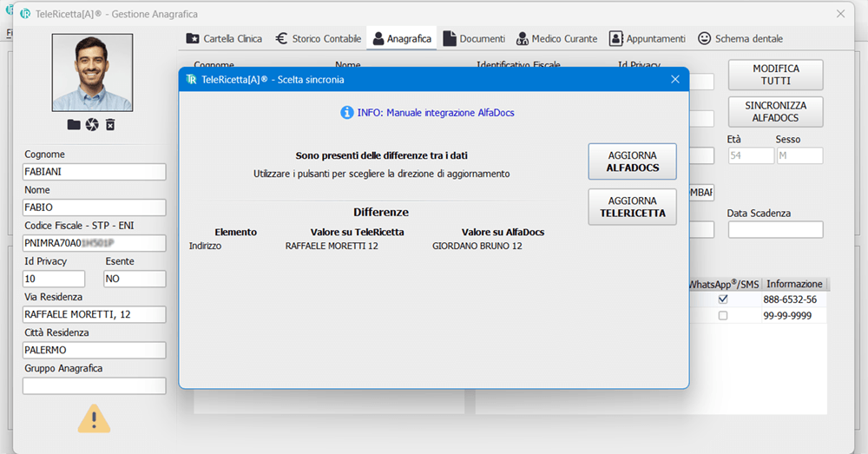Click MODIFICA TUTTI button
Image resolution: width=868 pixels, height=454 pixels.
775,75
